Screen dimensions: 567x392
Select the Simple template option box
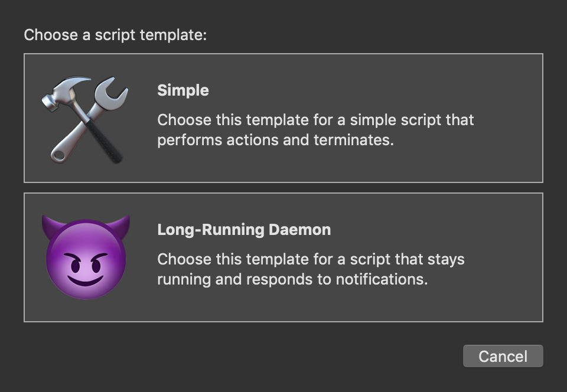pos(283,118)
